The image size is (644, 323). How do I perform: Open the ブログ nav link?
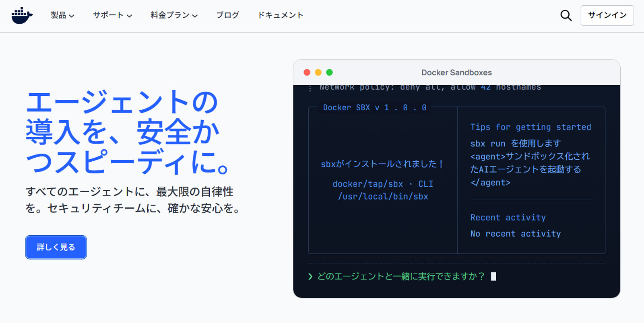228,15
